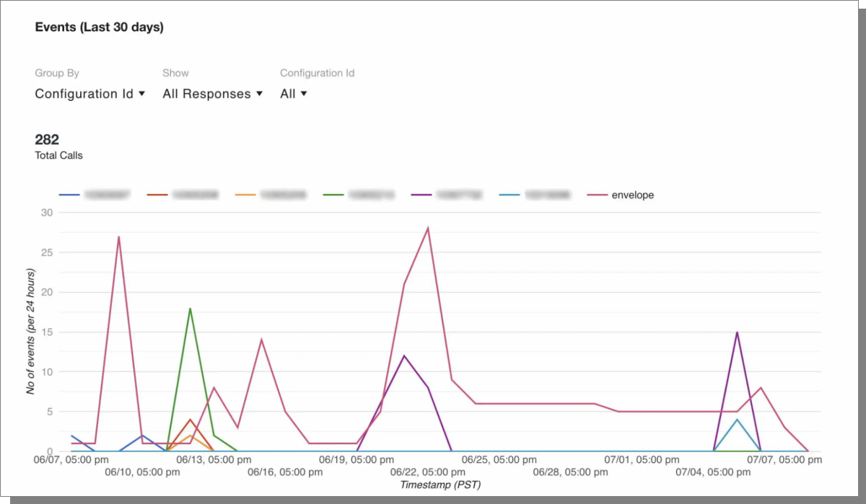Toggle the green configuration series visibility
866x504 pixels.
coord(359,195)
